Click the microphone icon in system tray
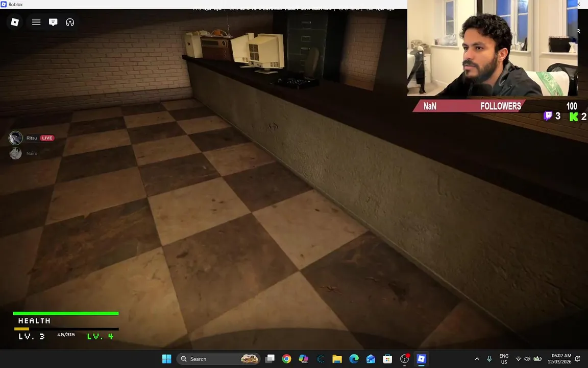 (x=489, y=359)
